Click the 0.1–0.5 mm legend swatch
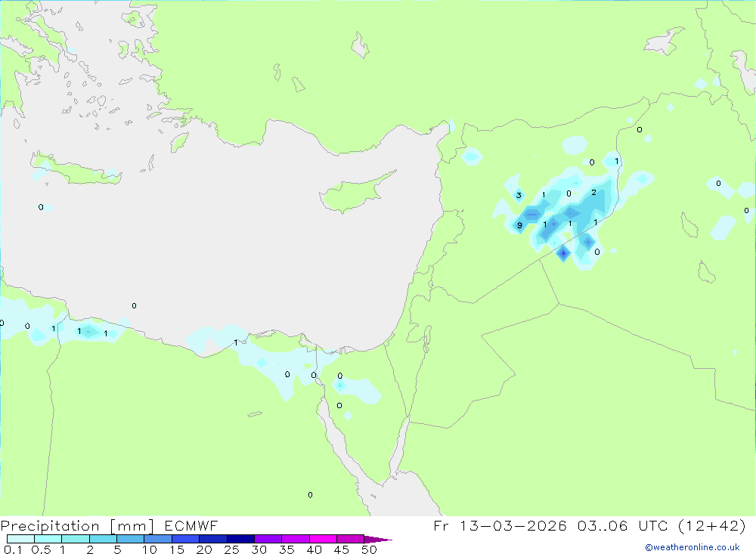This screenshot has height=554, width=756. [20, 539]
